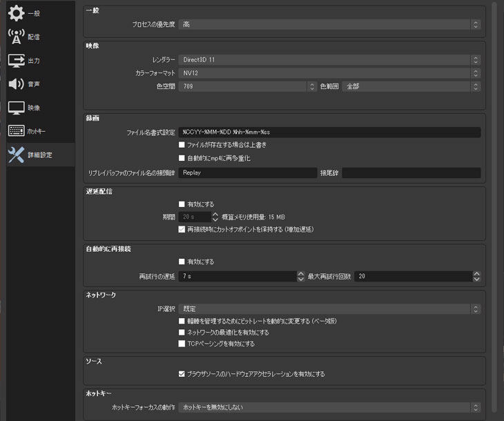Switch to the 配信 tab label
This screenshot has height=421, width=504.
point(35,37)
